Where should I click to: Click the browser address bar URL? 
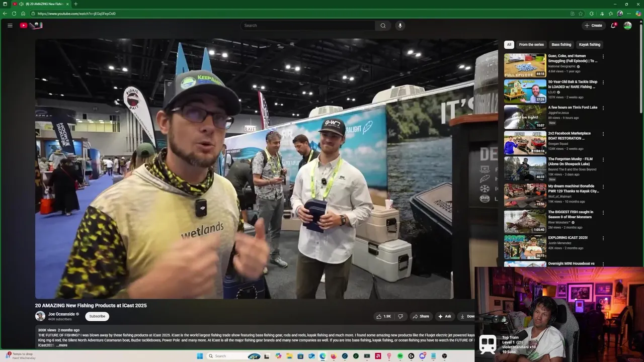point(76,14)
